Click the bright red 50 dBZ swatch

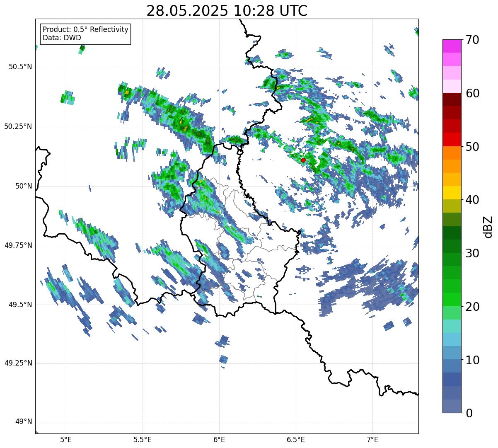pyautogui.click(x=452, y=139)
